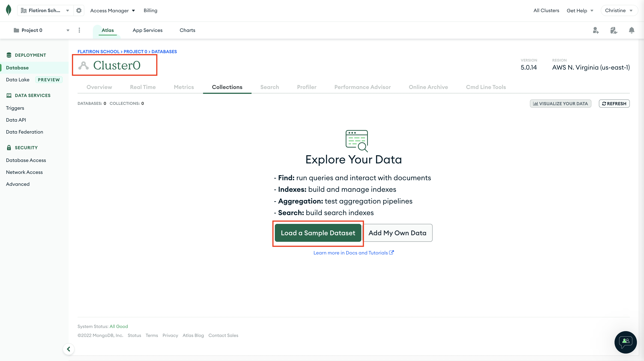Image resolution: width=644 pixels, height=361 pixels.
Task: Open the activity feed icon
Action: pos(614,30)
